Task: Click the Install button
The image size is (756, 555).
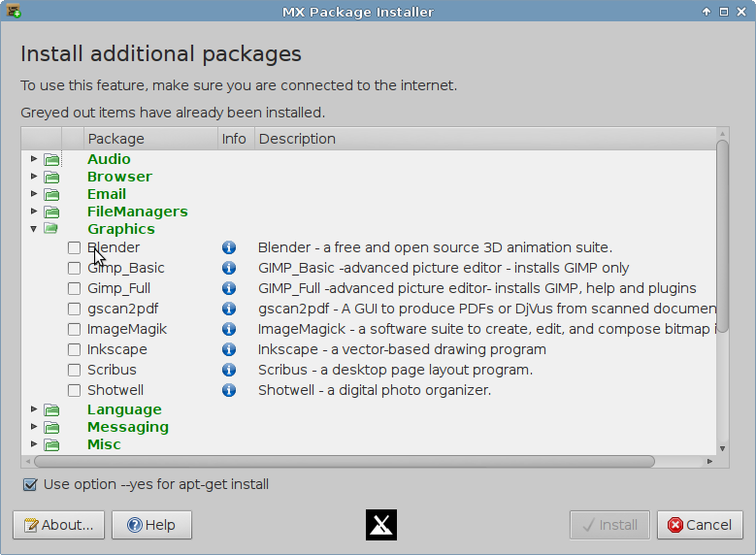Action: click(609, 525)
